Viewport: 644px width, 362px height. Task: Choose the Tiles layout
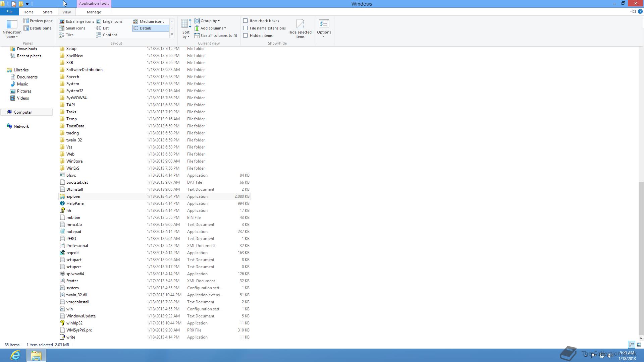tap(66, 35)
